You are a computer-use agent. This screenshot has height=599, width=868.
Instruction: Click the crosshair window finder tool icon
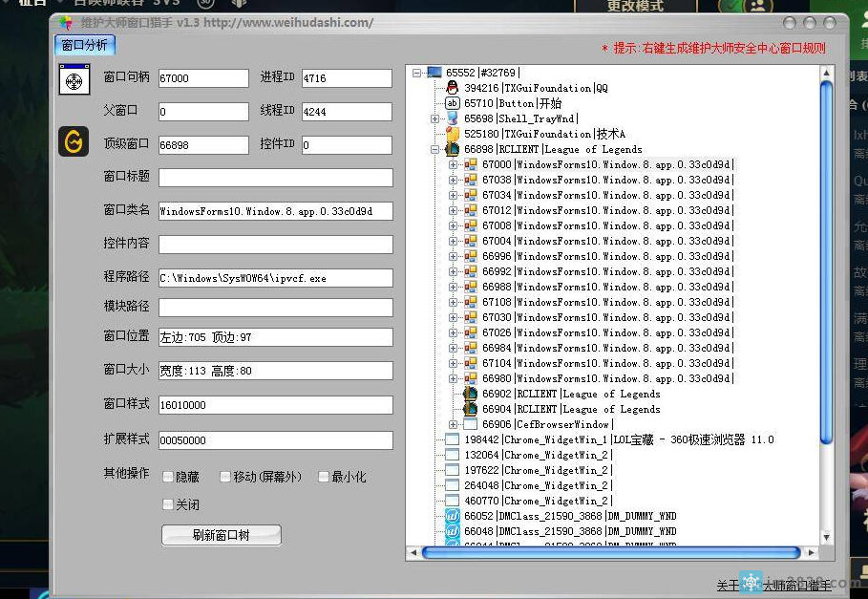[x=74, y=79]
